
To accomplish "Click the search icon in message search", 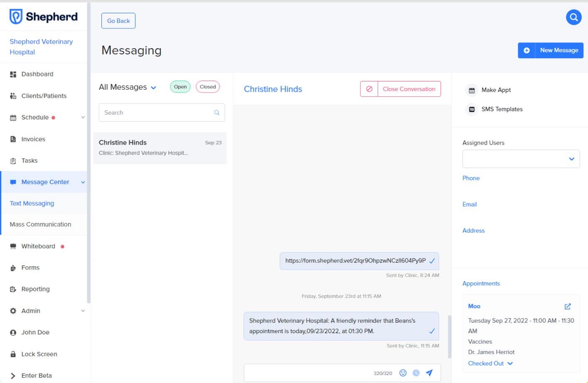I will click(x=217, y=113).
